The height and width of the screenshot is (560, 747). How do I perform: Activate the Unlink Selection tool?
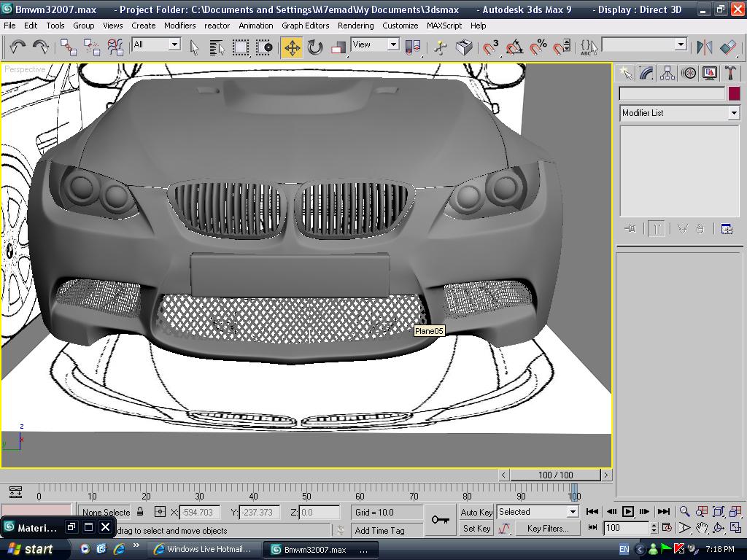point(91,47)
